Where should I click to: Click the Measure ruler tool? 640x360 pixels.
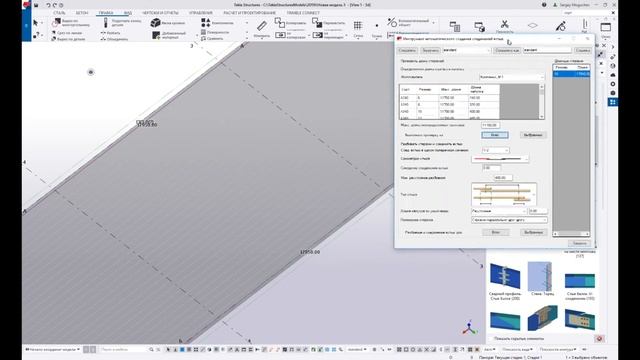[262, 26]
